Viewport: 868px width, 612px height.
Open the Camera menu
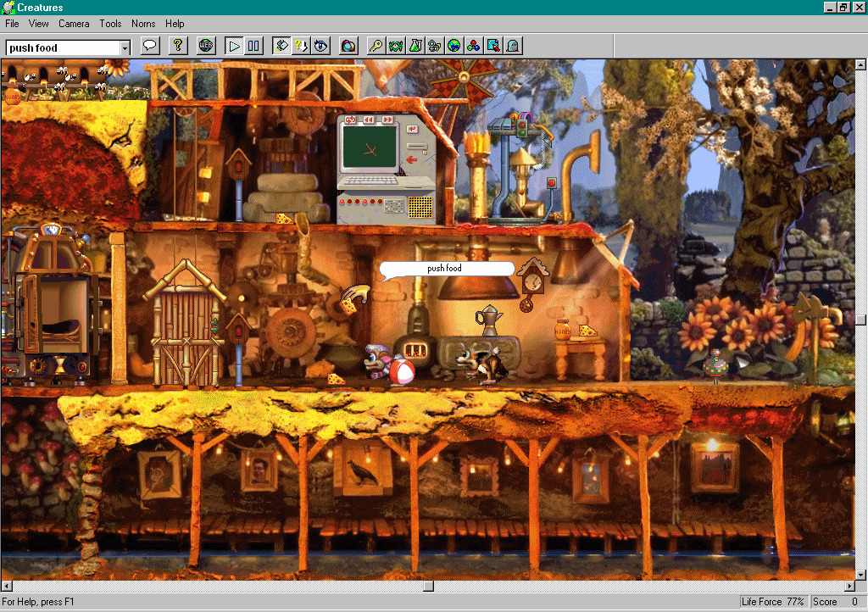74,24
